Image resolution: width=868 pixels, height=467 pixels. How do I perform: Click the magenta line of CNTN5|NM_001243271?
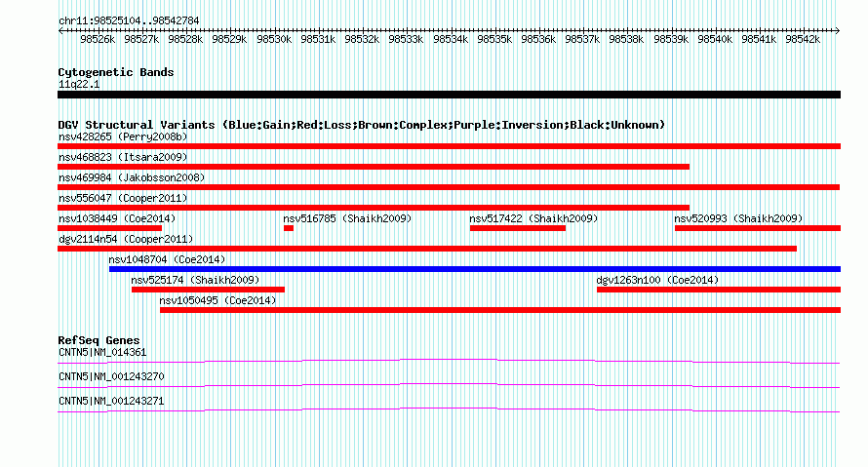tap(449, 409)
